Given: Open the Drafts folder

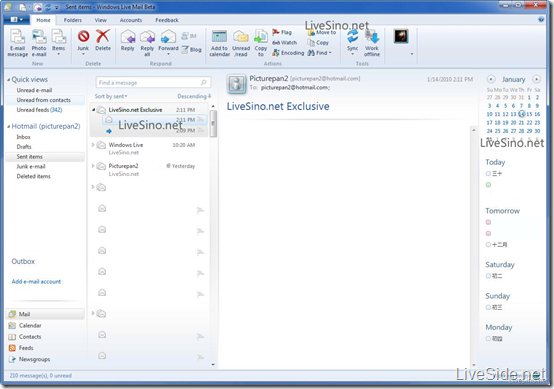Looking at the screenshot, I should (24, 147).
